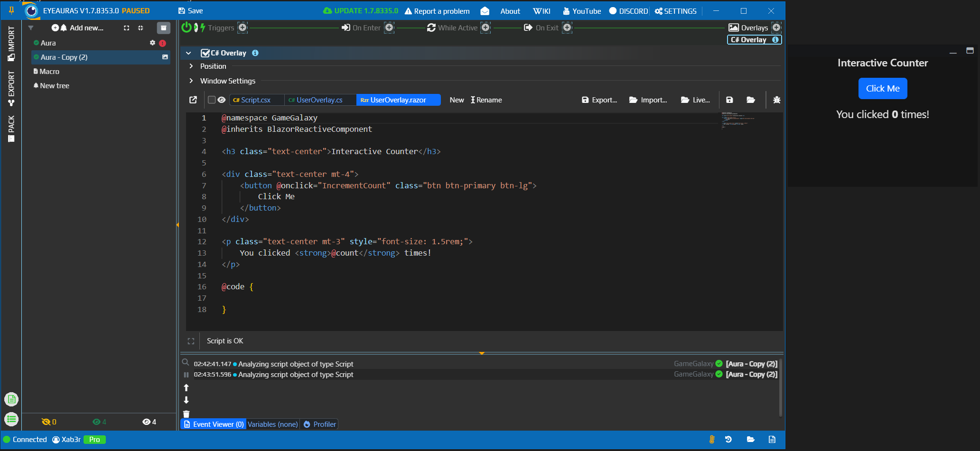Image resolution: width=980 pixels, height=451 pixels.
Task: Open the gear settings icon on Aura row
Action: click(x=152, y=43)
